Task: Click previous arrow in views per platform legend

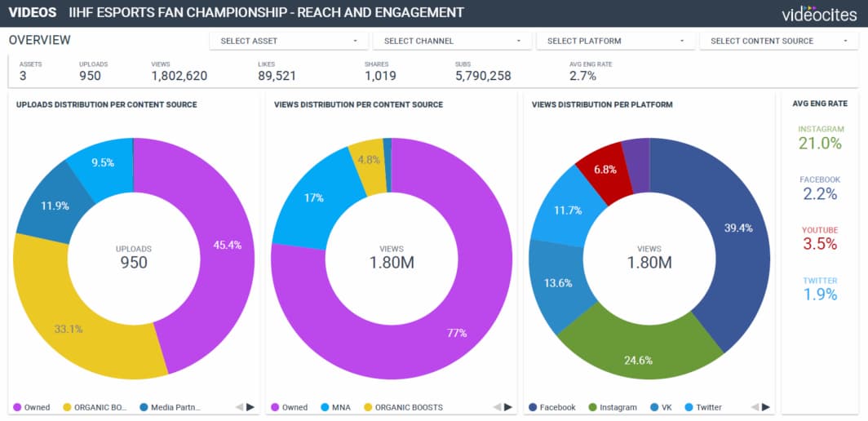Action: click(755, 407)
